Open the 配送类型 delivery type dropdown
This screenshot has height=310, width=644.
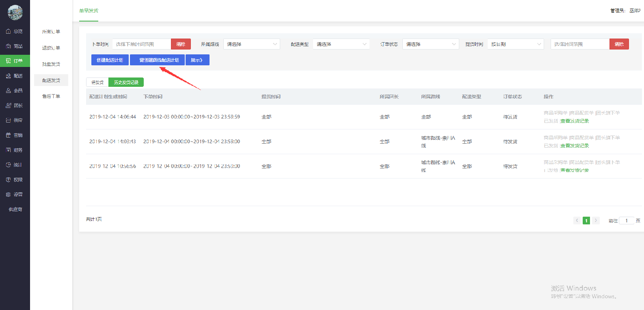341,44
